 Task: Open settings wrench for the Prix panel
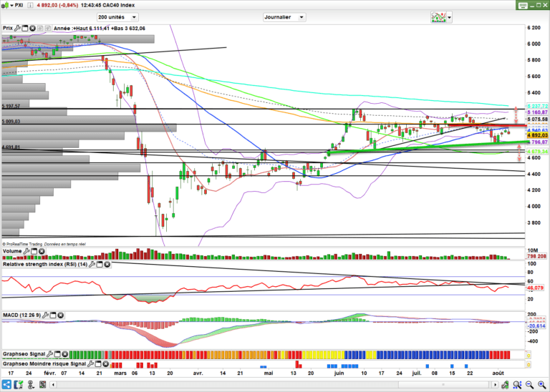pos(18,29)
